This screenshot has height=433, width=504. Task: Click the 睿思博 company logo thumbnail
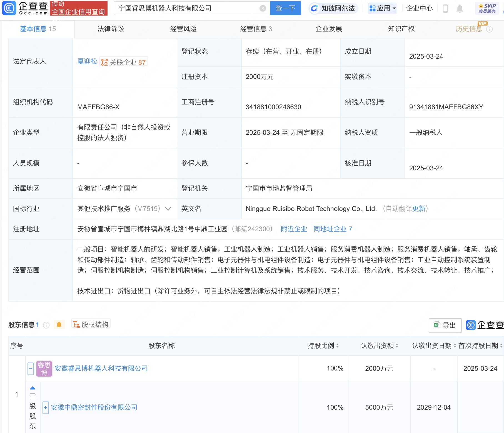(x=44, y=369)
